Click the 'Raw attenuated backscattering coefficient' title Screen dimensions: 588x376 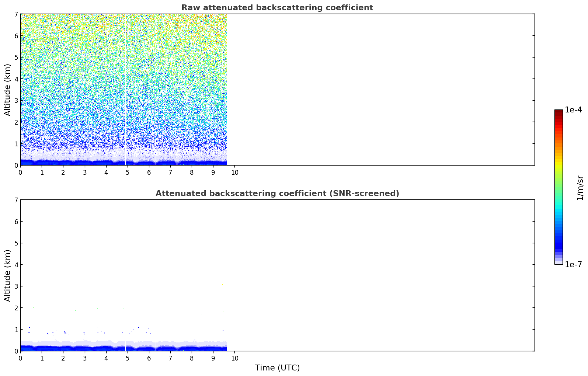coord(277,8)
